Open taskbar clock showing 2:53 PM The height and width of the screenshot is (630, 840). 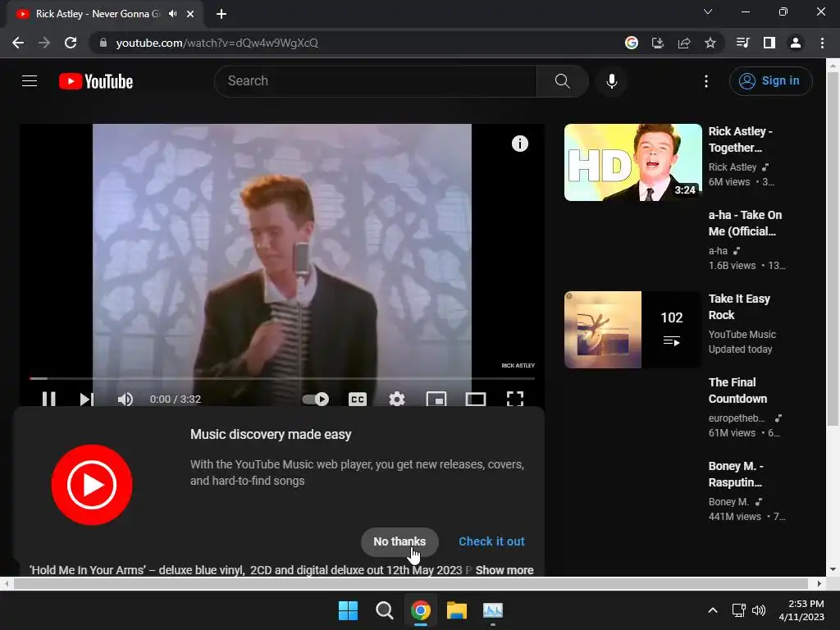(801, 610)
